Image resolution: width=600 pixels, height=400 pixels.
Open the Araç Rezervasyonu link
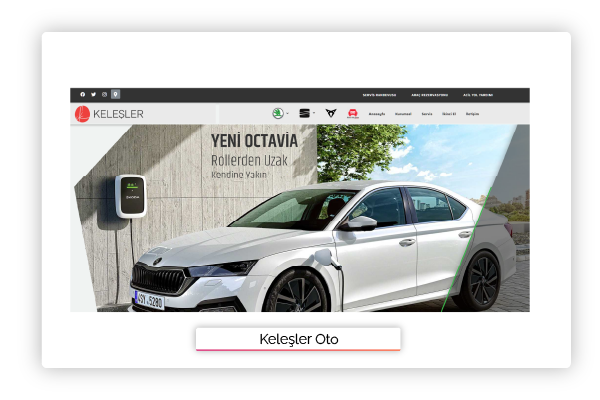click(x=429, y=95)
